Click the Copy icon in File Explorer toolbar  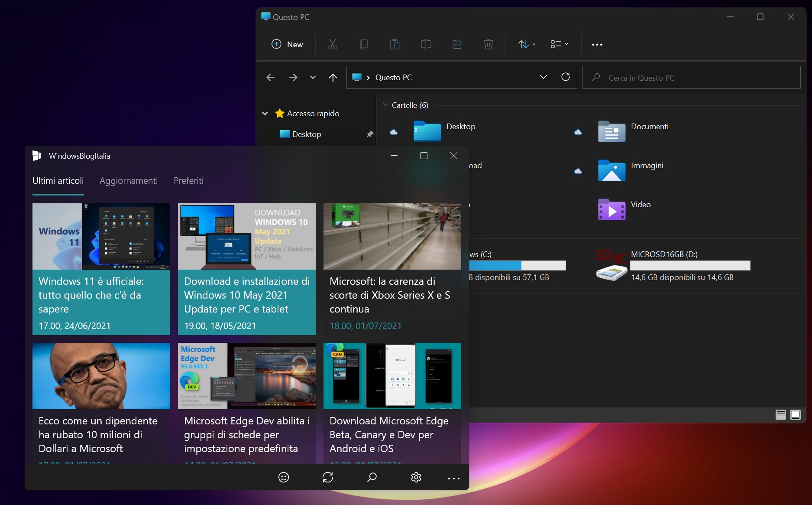pyautogui.click(x=364, y=44)
